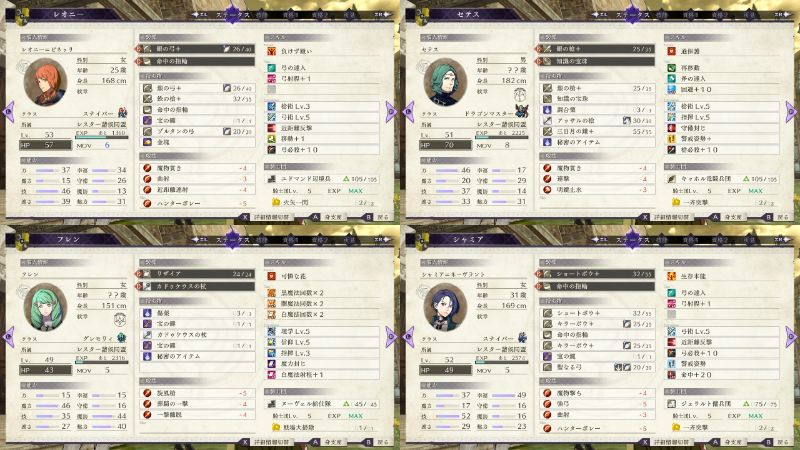
Task: Click A button on Flayn's panel footer
Action: (316, 442)
